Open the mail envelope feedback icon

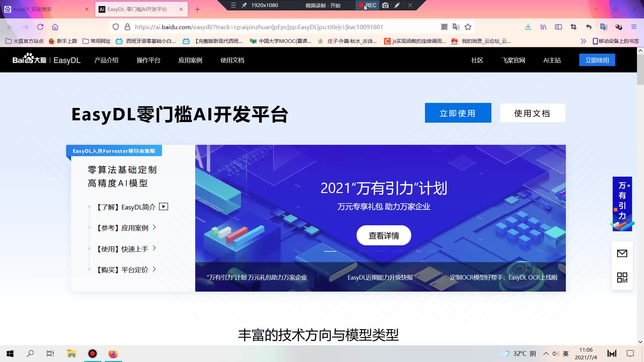click(x=622, y=253)
